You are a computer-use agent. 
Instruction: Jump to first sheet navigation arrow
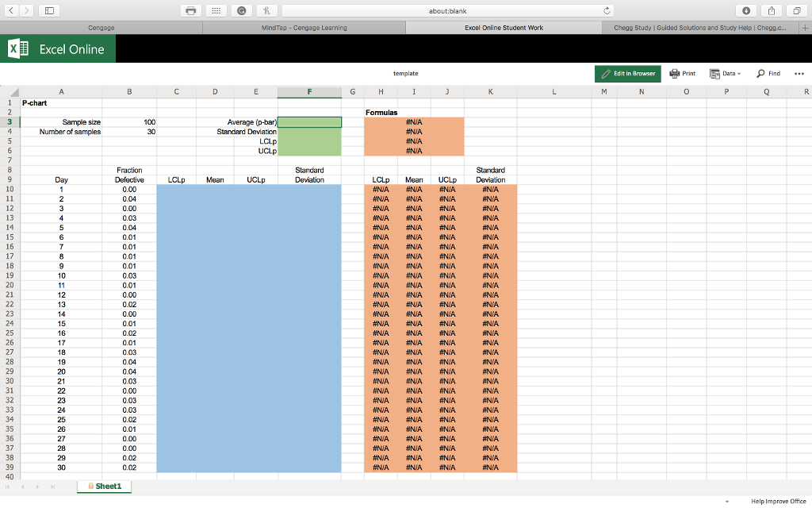click(8, 487)
